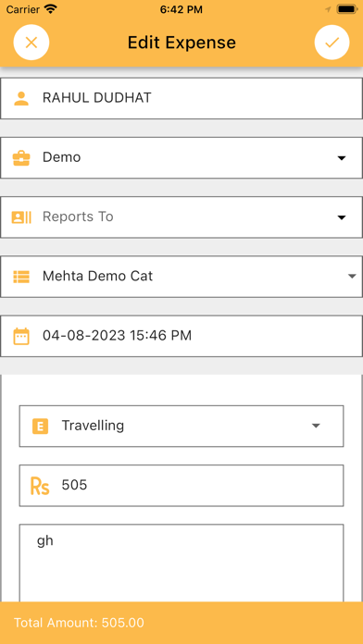Expand the Demo dropdown arrow
Viewport: 363px width, 644px height.
[341, 158]
